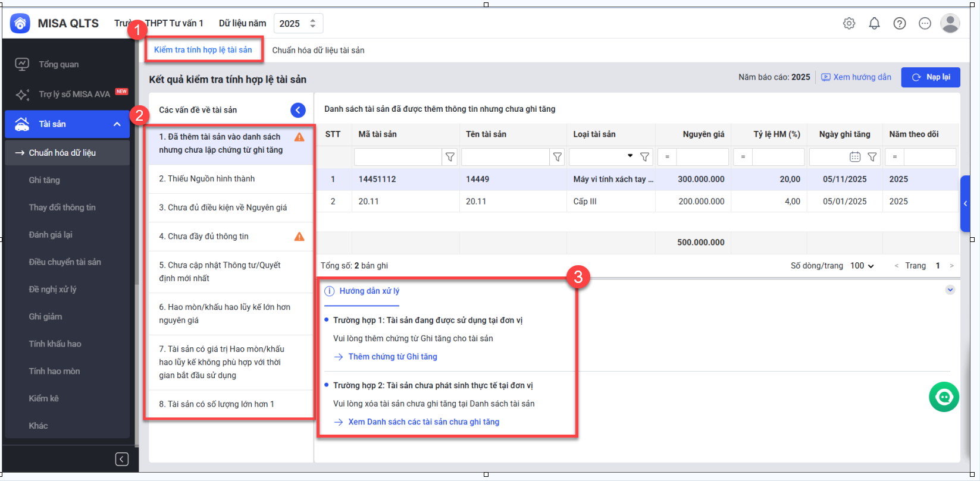Change Số dòng/trang 100 dropdown

pos(862,266)
